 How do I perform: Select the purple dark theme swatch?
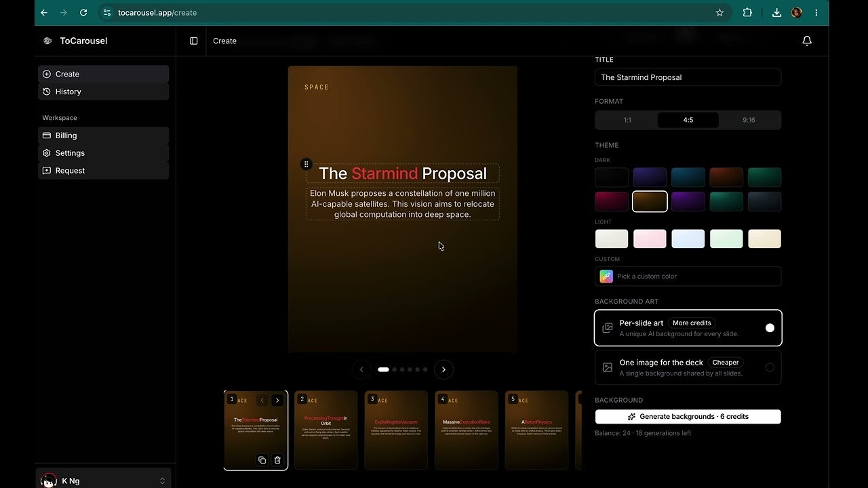[688, 201]
